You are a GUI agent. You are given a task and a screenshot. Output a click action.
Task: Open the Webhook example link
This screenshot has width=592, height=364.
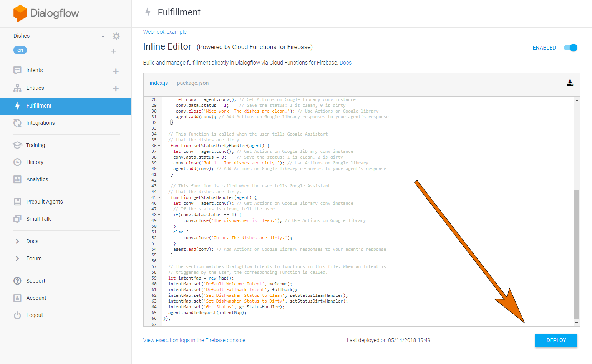click(x=165, y=32)
